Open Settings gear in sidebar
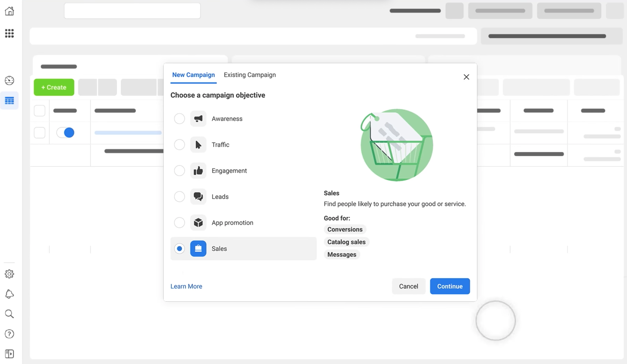627x364 pixels. coord(9,274)
